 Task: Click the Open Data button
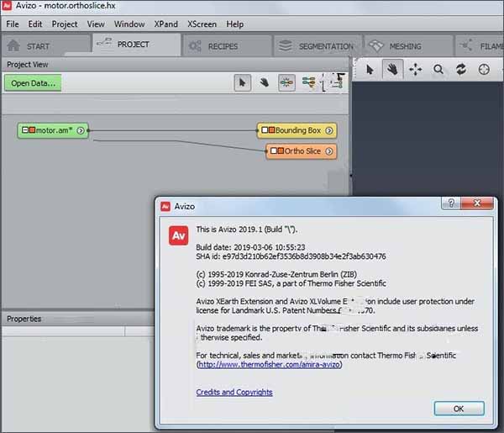34,83
